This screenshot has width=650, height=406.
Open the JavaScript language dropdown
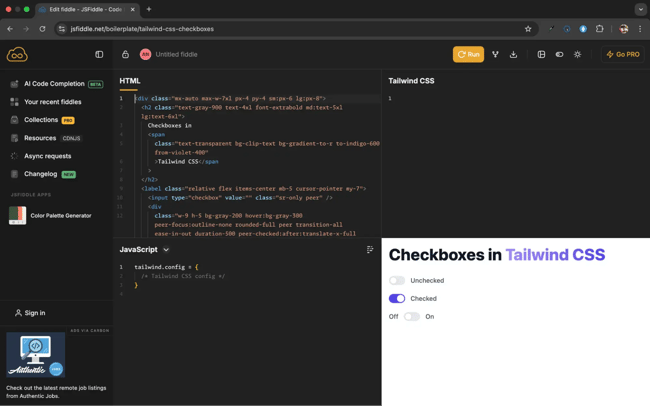(166, 250)
